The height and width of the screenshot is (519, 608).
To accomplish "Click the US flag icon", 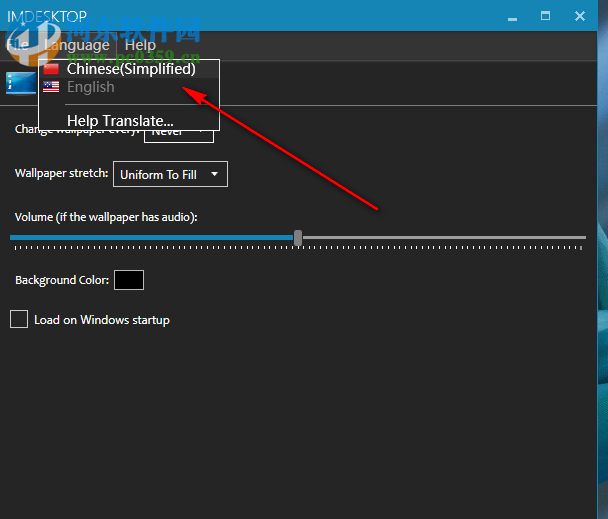I will pyautogui.click(x=51, y=87).
